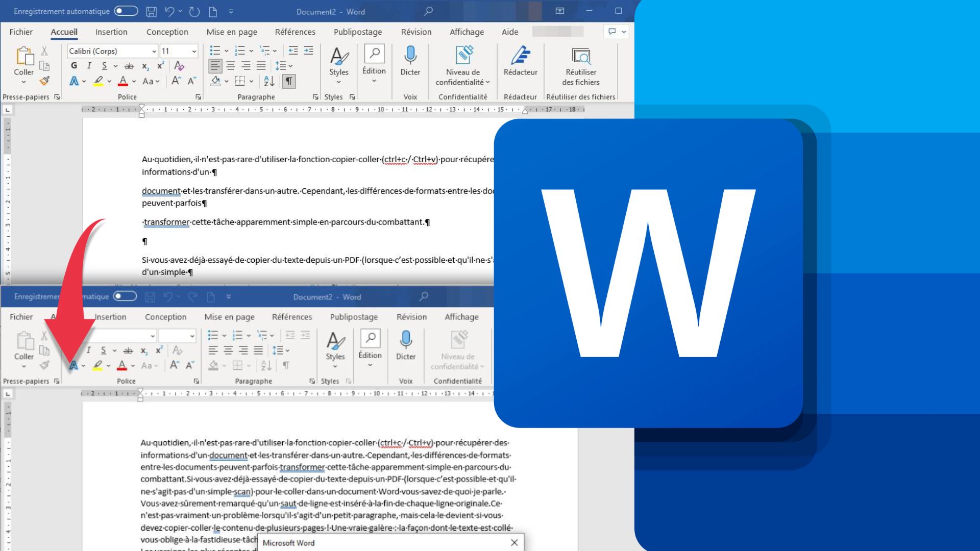Toggle subscript x₂ in top window
980x551 pixels.
point(145,66)
